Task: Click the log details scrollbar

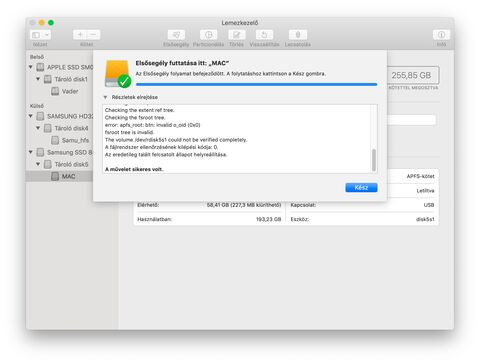Action: point(374,160)
